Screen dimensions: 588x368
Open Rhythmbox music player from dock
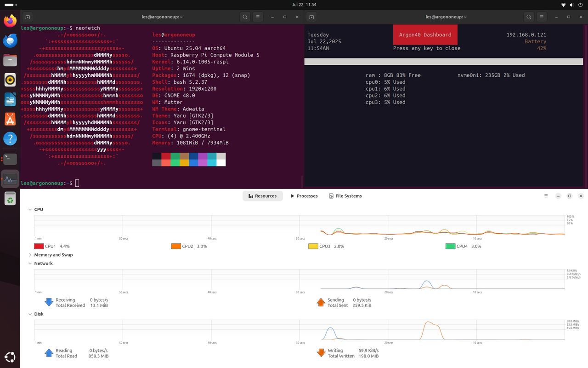pyautogui.click(x=10, y=80)
